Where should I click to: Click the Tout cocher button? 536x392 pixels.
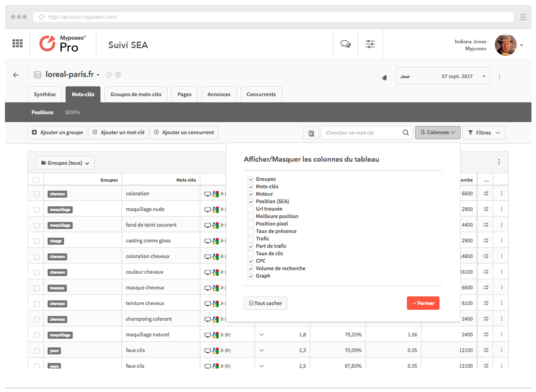(266, 303)
